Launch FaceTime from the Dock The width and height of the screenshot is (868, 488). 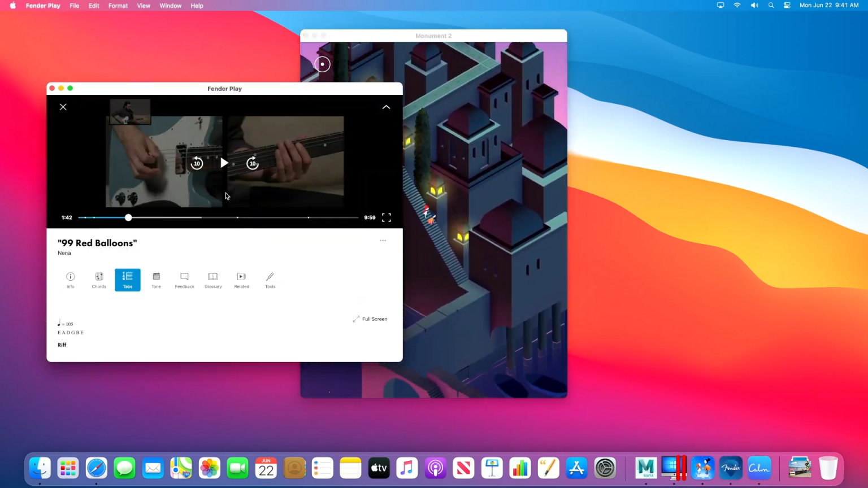[237, 468]
